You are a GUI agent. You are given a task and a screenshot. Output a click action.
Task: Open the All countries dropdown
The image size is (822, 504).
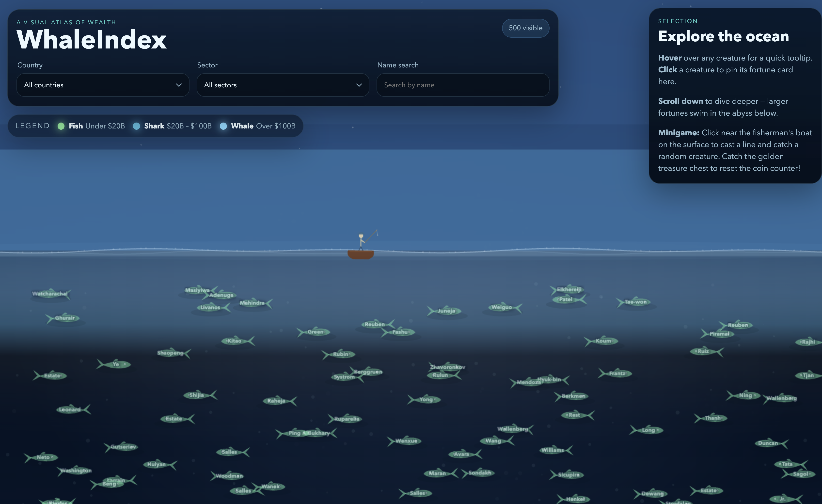pos(102,85)
